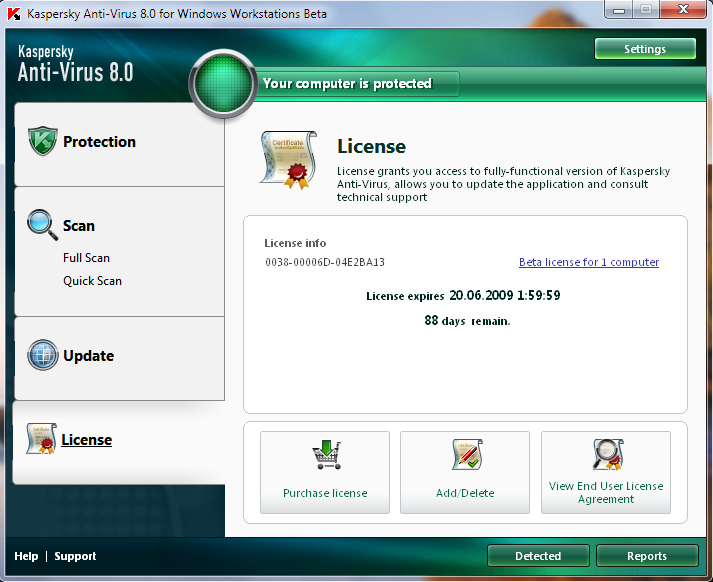Click the 'Your computer is protected' status bar

coord(357,84)
